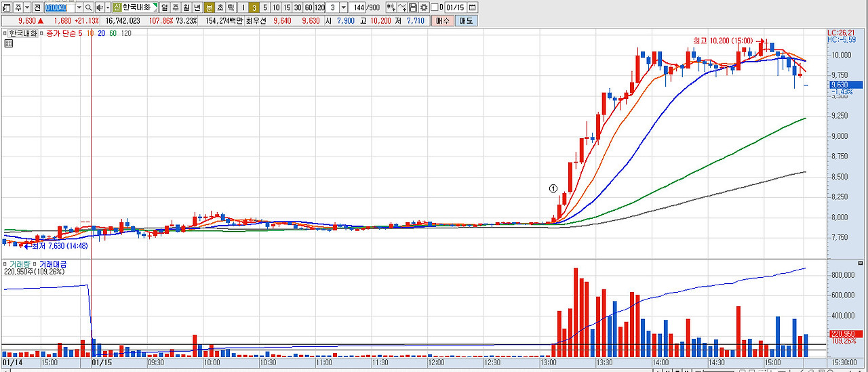The height and width of the screenshot is (372, 868).
Task: Open the custom interval dropdown arrow
Action: click(344, 7)
